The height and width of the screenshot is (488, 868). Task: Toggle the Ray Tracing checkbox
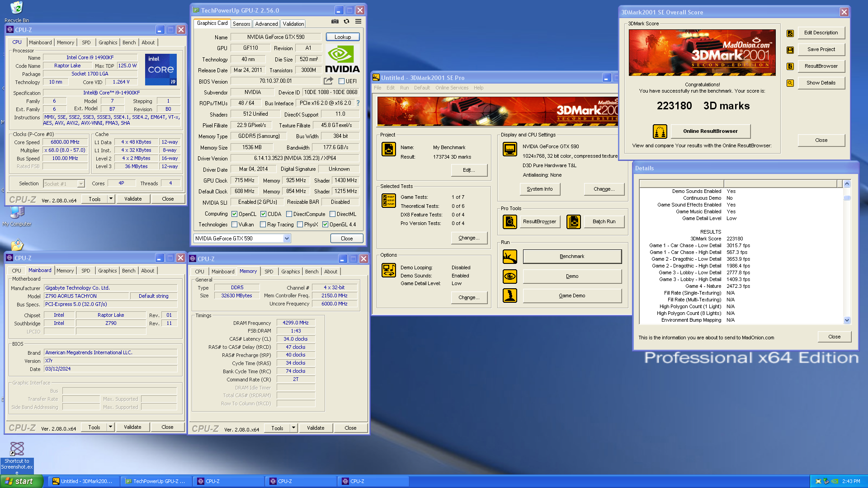click(x=263, y=225)
